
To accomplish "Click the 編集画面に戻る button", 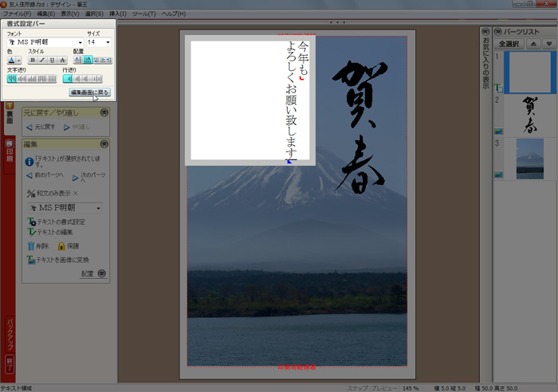I will pyautogui.click(x=89, y=92).
